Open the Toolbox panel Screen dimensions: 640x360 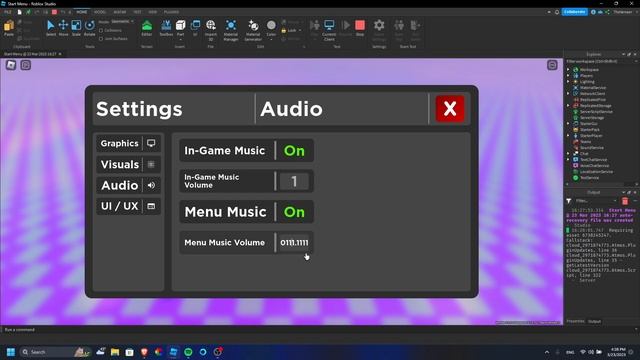[x=166, y=29]
